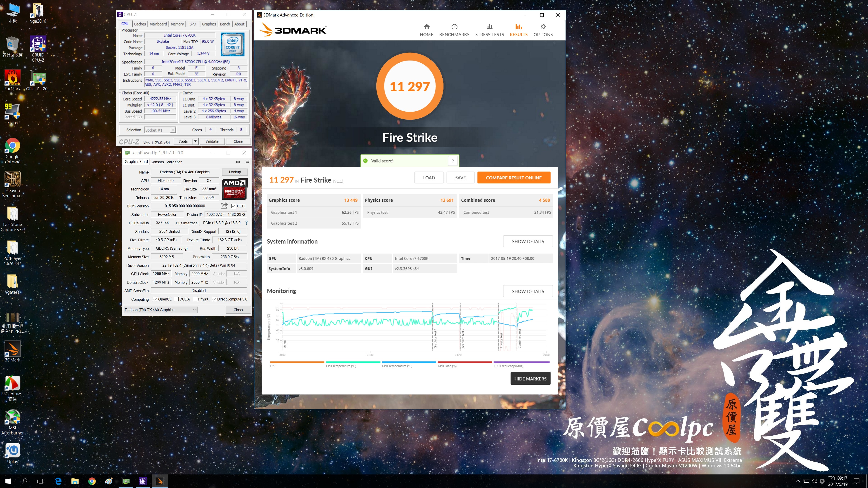Open PotPlayer desktop folder
This screenshot has width=868, height=488.
pyautogui.click(x=12, y=253)
